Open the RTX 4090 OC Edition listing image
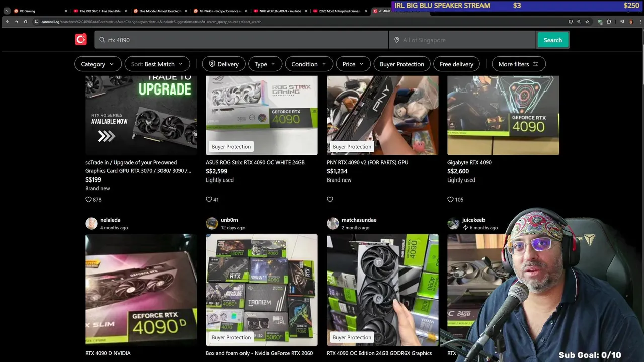 tap(382, 290)
